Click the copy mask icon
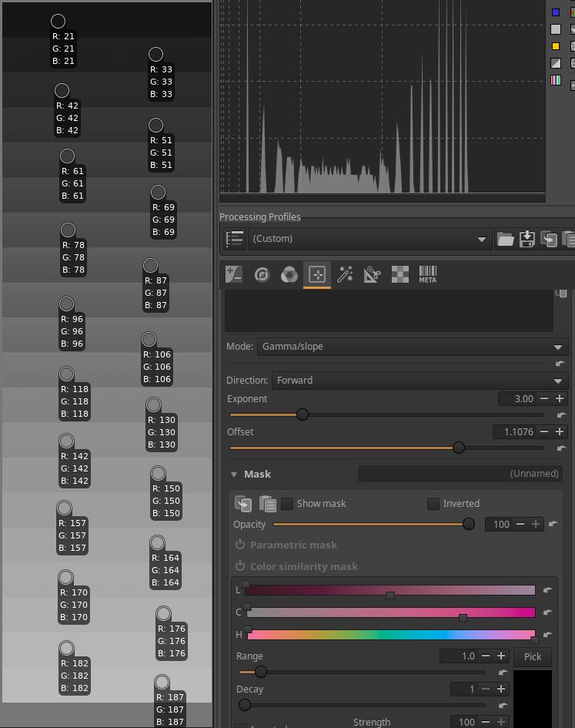 click(x=243, y=504)
